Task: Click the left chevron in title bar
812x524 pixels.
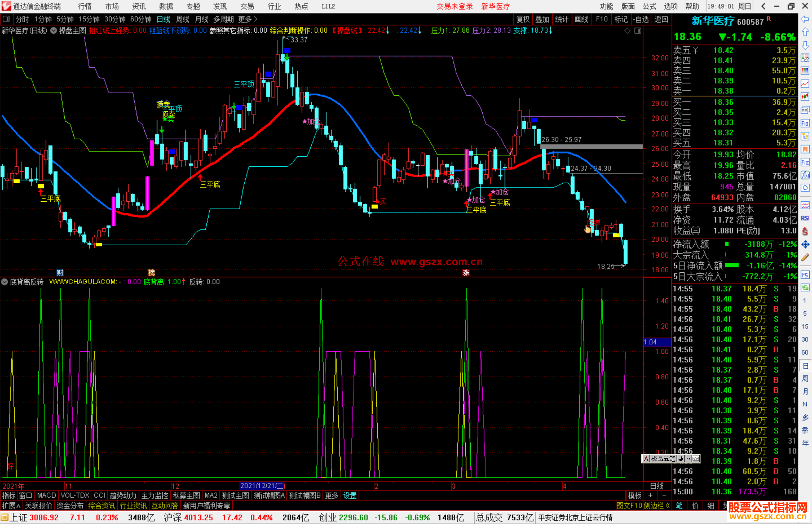Action: [763, 6]
